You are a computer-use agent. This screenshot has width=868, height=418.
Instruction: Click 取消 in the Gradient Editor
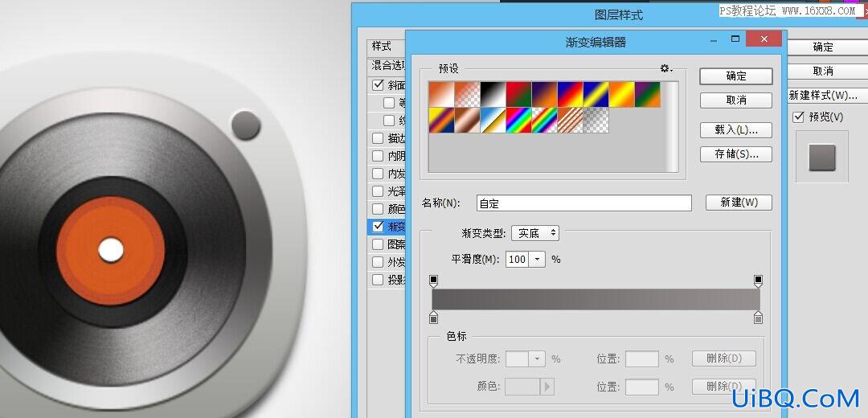735,100
